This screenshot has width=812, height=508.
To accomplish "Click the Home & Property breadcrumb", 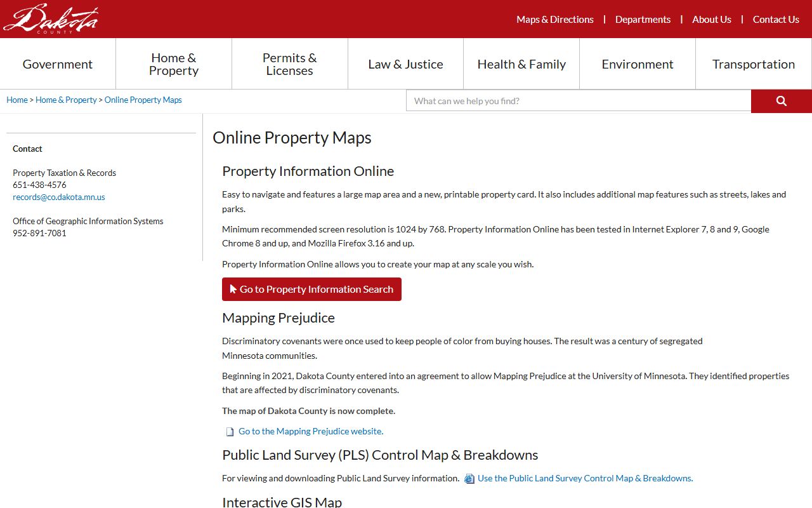I will point(66,100).
